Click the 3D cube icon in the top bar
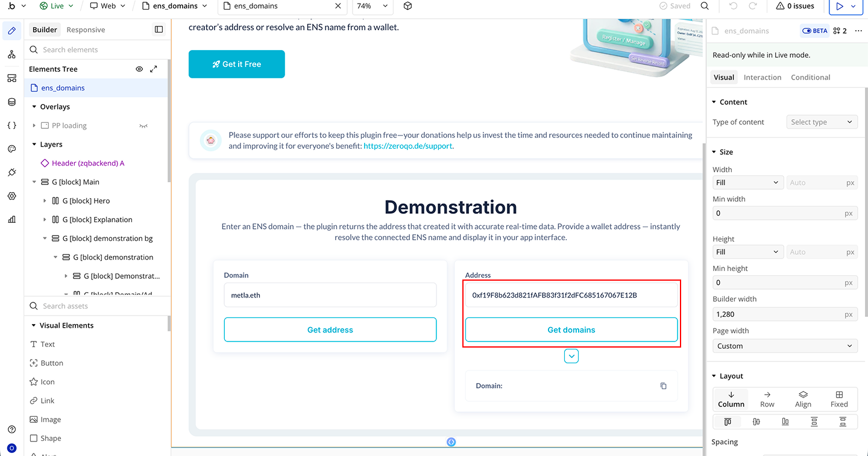 (x=408, y=6)
